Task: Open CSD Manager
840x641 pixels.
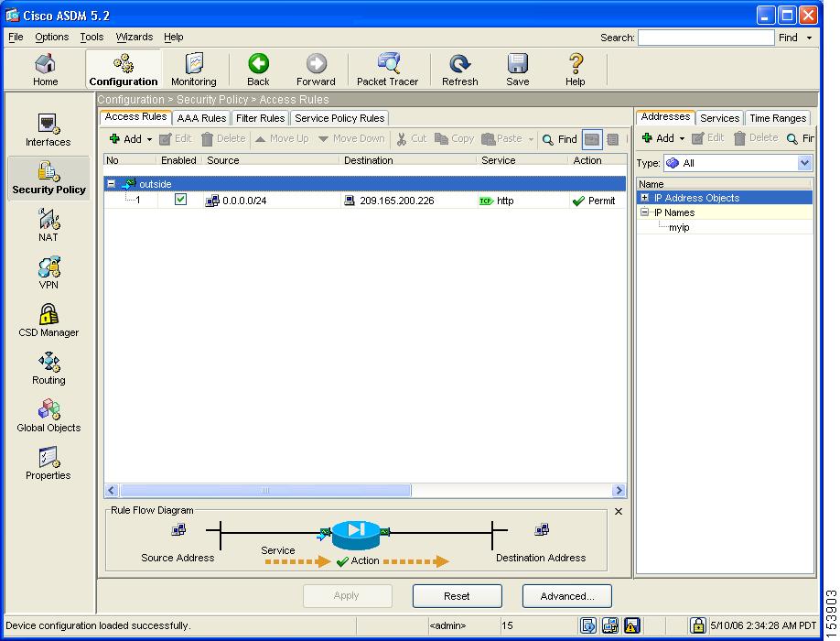Action: pos(48,320)
